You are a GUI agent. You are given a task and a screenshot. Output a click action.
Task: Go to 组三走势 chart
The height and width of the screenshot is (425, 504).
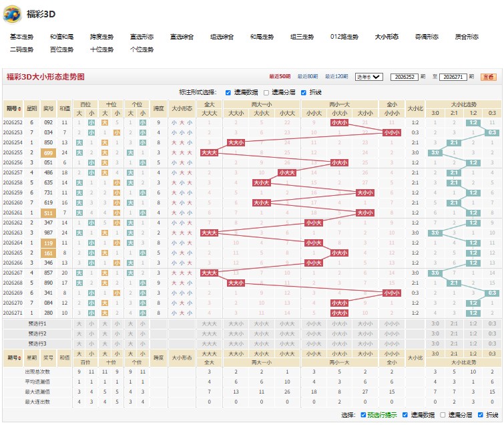point(302,37)
